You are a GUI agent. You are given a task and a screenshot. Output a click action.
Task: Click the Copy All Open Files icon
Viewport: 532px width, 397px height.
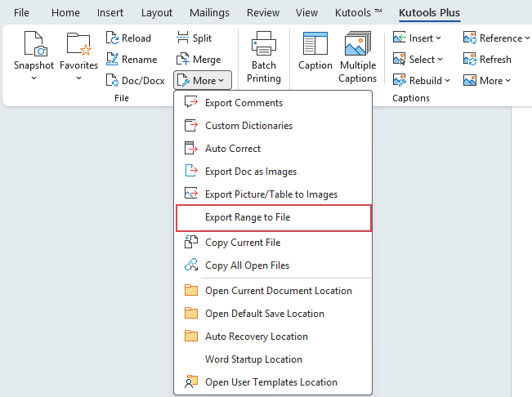coord(191,265)
